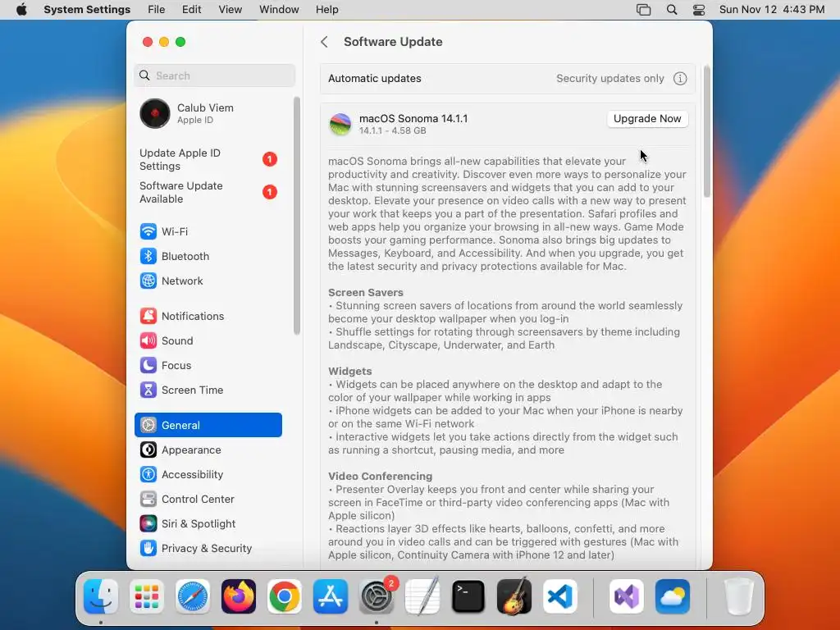Click Stage Manager menu bar icon

[x=643, y=10]
